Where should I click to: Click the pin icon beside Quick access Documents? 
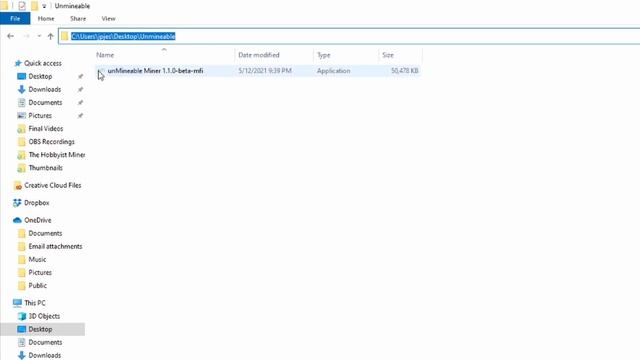80,102
